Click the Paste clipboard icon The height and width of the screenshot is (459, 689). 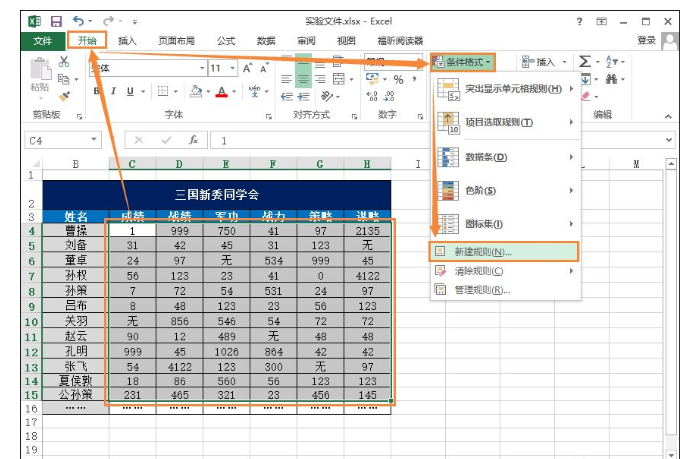pyautogui.click(x=39, y=72)
